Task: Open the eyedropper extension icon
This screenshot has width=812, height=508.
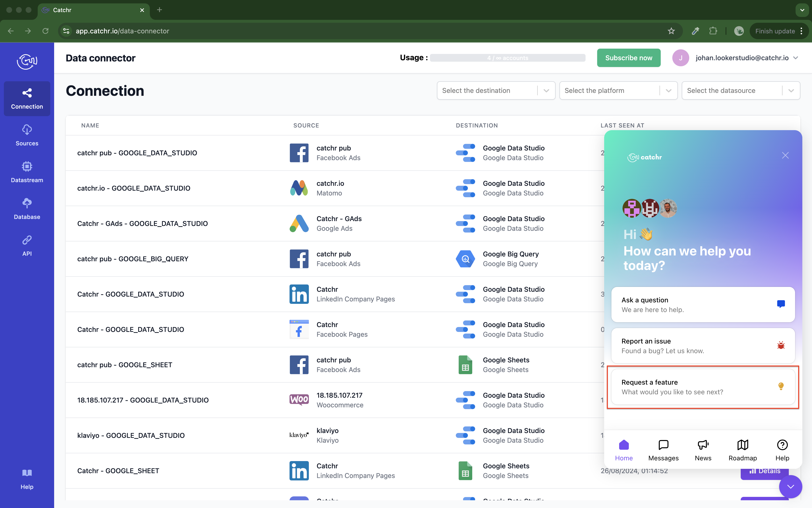Action: (695, 31)
